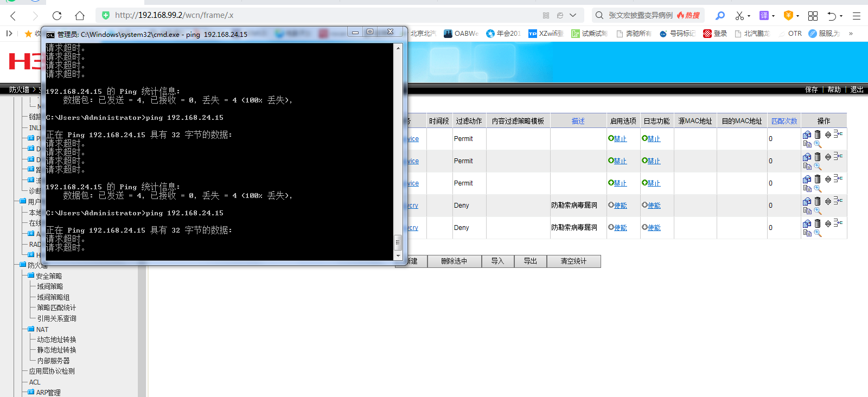Image resolution: width=868 pixels, height=397 pixels.
Task: Open 域间策略 in the sidebar
Action: pos(50,286)
